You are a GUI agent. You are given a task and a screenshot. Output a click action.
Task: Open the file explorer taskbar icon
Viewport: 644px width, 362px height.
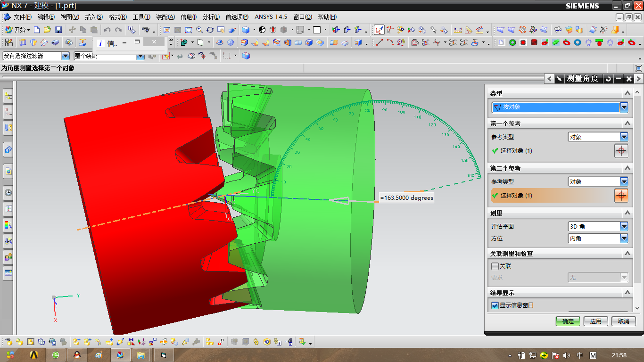pos(140,355)
